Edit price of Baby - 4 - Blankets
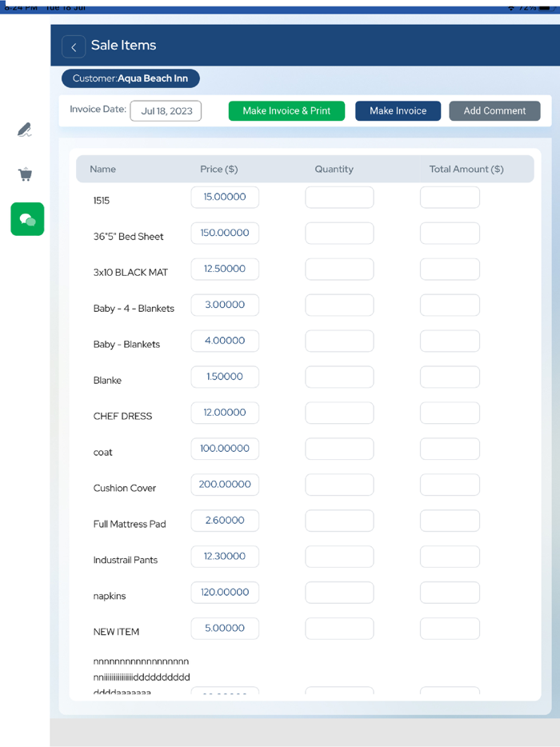 [x=225, y=305]
